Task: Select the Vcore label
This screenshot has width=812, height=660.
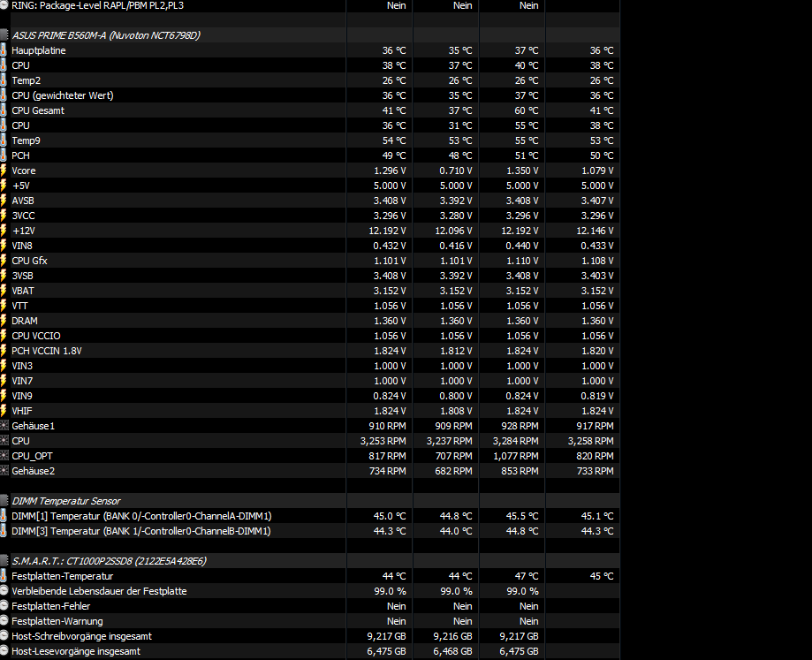Action: (24, 171)
